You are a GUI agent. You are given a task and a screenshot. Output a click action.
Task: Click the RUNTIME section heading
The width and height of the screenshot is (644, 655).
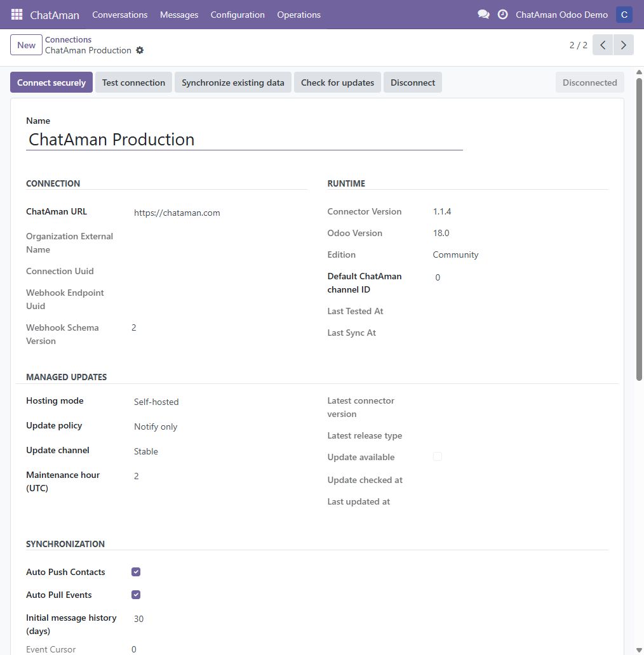(x=346, y=183)
